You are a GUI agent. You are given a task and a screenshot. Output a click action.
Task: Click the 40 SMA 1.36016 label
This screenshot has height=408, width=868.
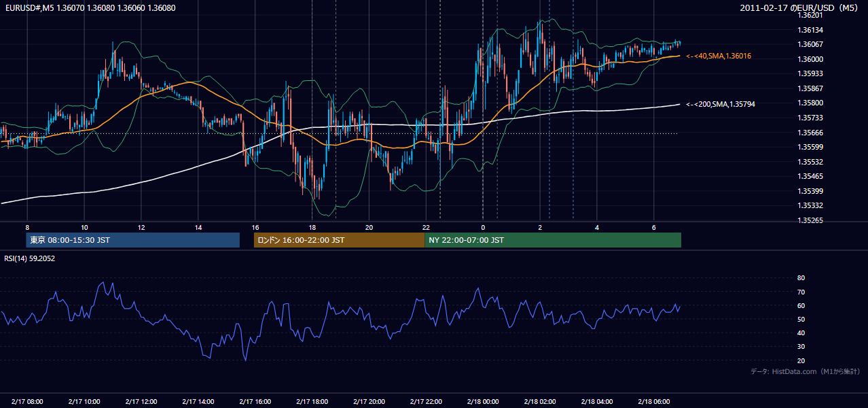pos(718,56)
